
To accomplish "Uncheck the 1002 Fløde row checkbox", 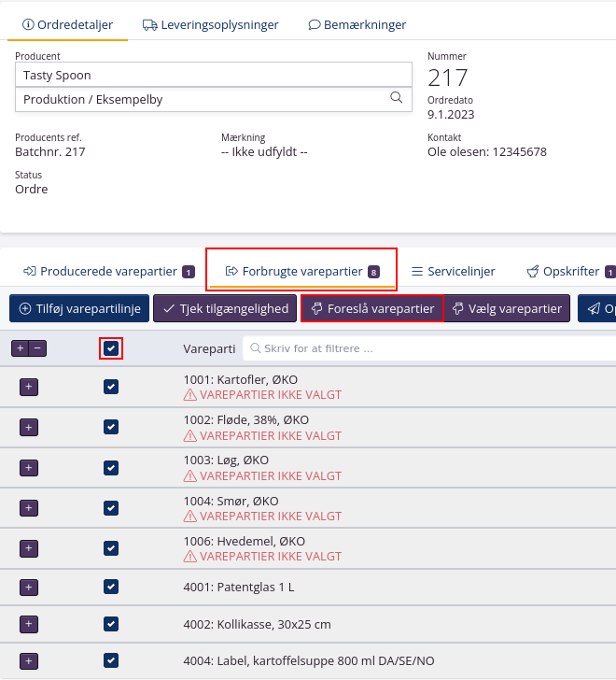I will point(111,427).
